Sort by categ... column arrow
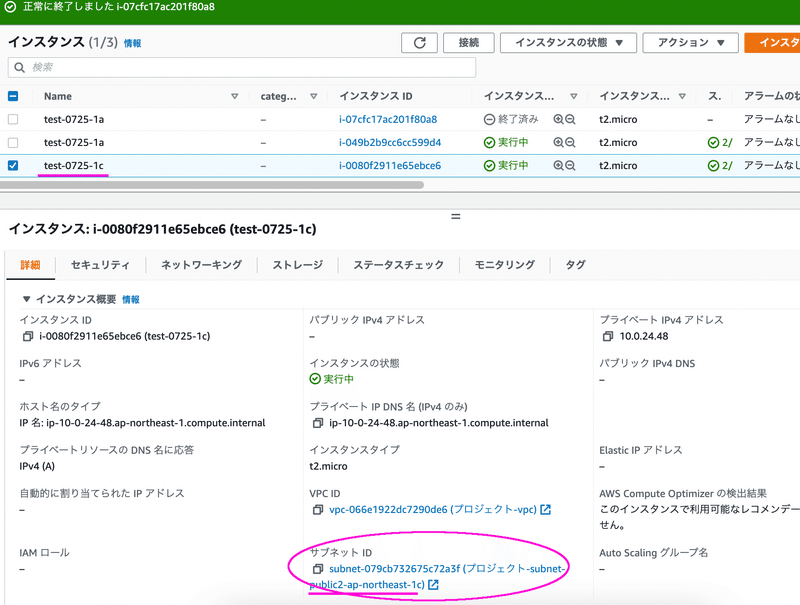This screenshot has height=605, width=800. [314, 96]
